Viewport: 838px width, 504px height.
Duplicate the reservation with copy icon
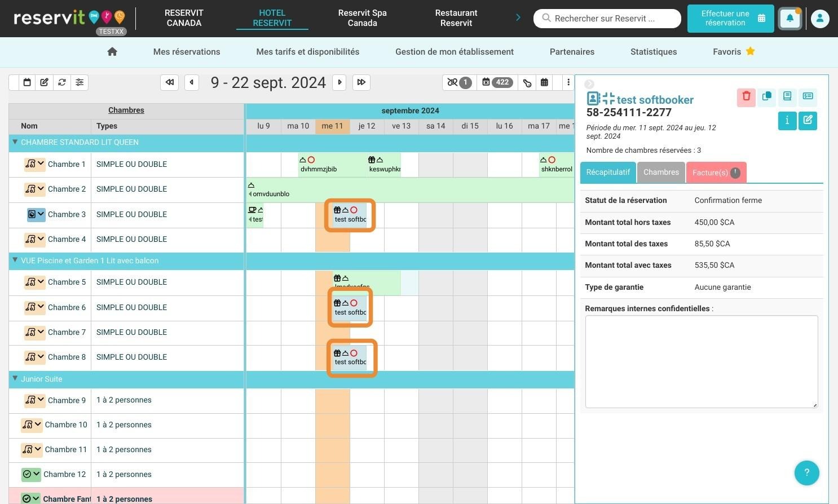[766, 97]
